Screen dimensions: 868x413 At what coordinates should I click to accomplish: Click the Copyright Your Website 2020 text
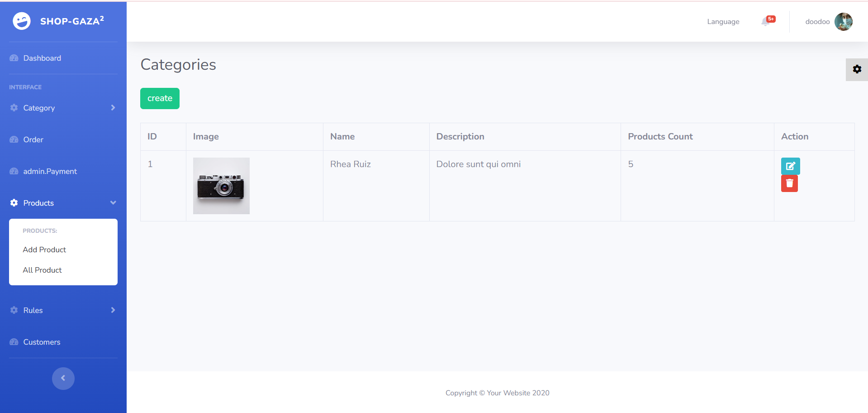pyautogui.click(x=498, y=393)
